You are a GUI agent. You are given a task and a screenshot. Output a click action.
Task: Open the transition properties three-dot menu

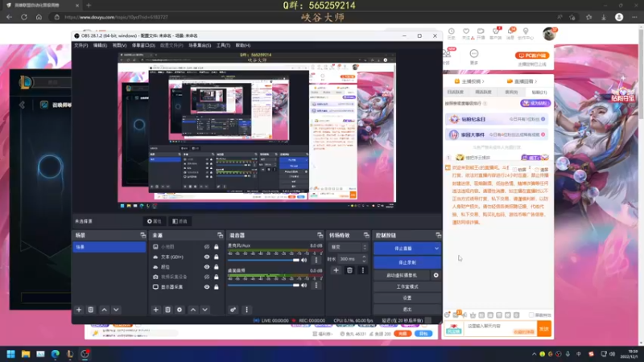coord(363,270)
